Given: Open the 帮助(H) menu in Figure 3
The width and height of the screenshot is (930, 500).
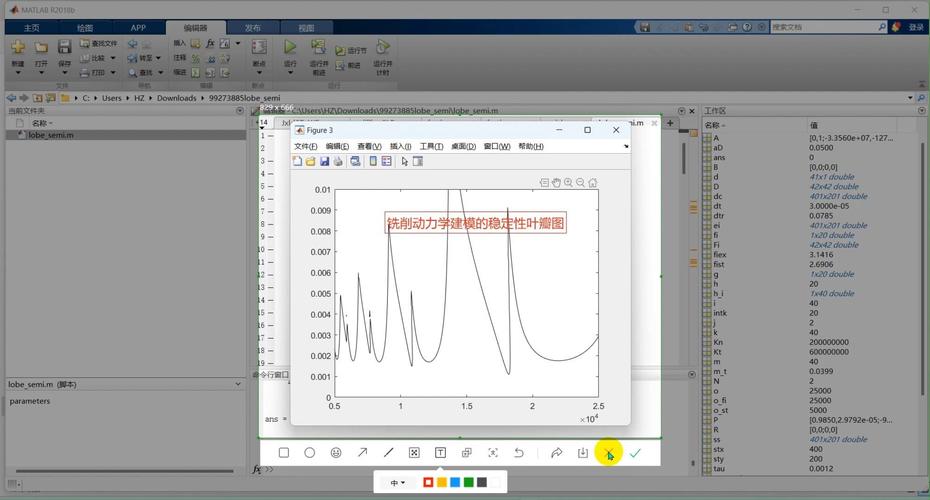Looking at the screenshot, I should pos(531,147).
